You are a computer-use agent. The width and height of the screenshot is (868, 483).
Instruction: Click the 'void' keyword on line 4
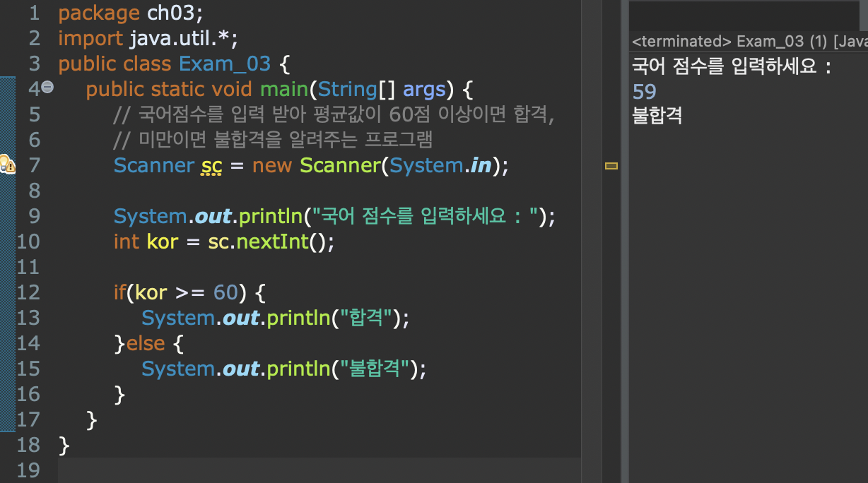[x=232, y=89]
